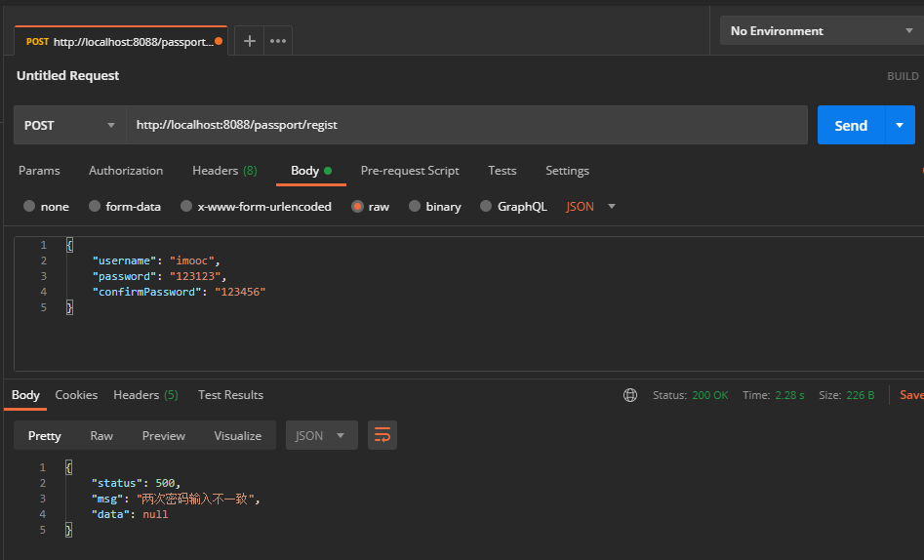Open the response JSON format dropdown

point(321,435)
